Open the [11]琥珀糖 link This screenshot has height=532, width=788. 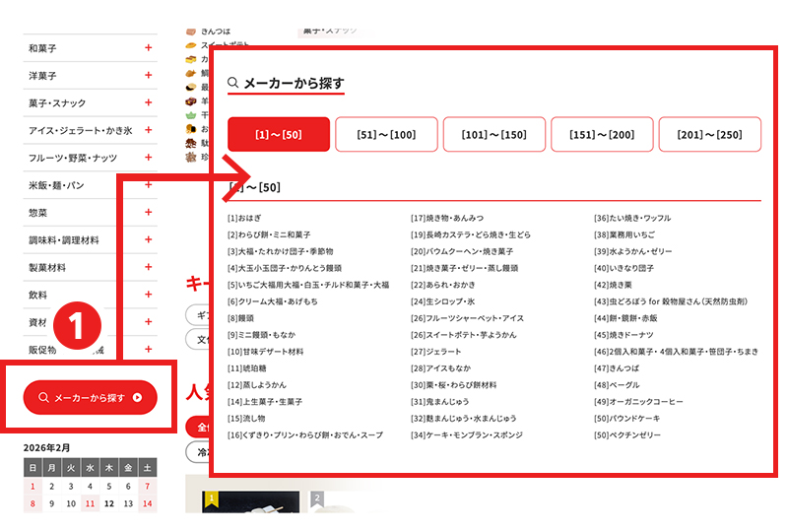click(247, 368)
